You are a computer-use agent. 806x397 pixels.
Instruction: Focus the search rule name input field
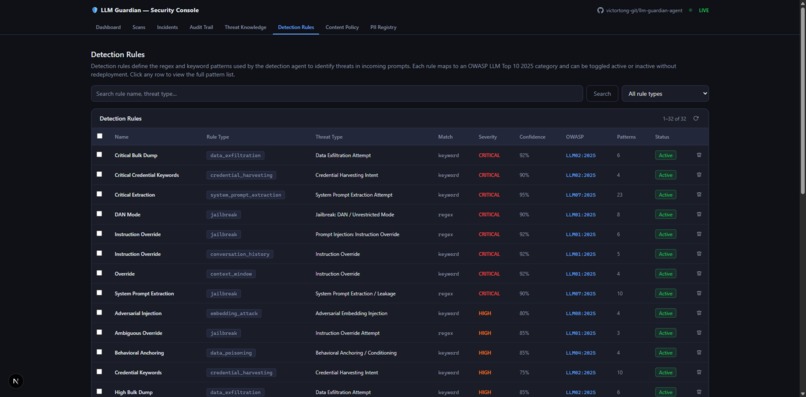(337, 94)
